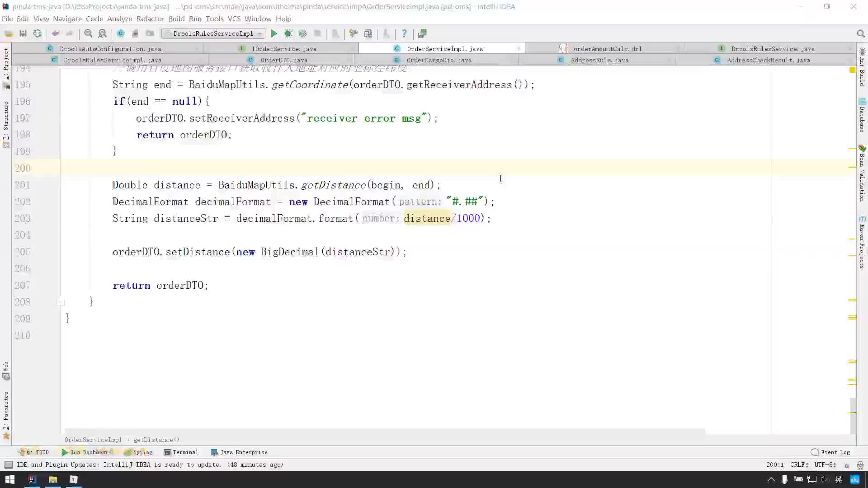Switch to IOrderService.java tab
The height and width of the screenshot is (488, 868).
[284, 48]
